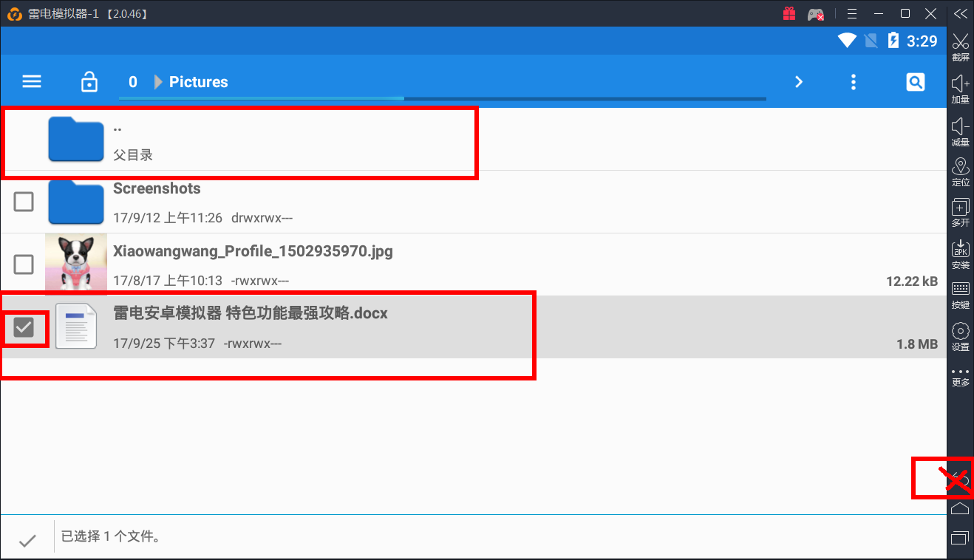The height and width of the screenshot is (560, 974).
Task: Click file name "Xiaowangwang_Profile_1502935970.jpg"
Action: (253, 251)
